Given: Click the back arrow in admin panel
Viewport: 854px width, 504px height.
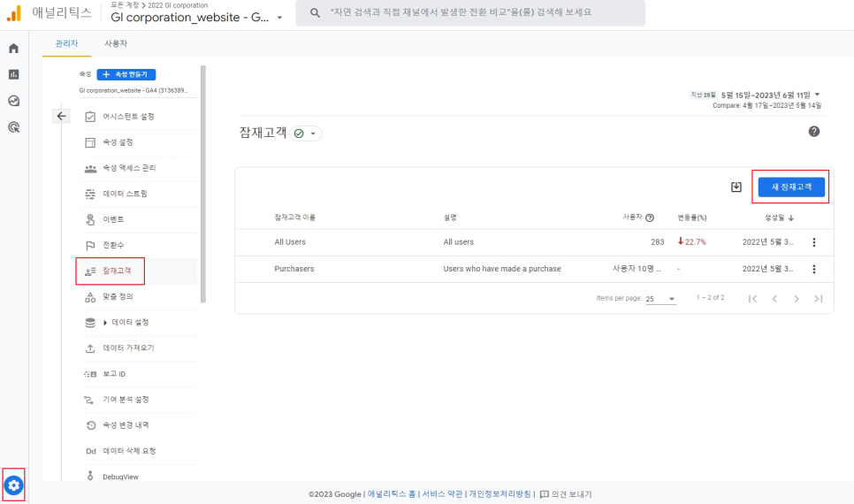Looking at the screenshot, I should point(61,116).
